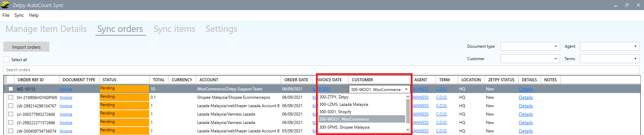Expand the Customer filter dropdown
The image size is (644, 135).
530,59
